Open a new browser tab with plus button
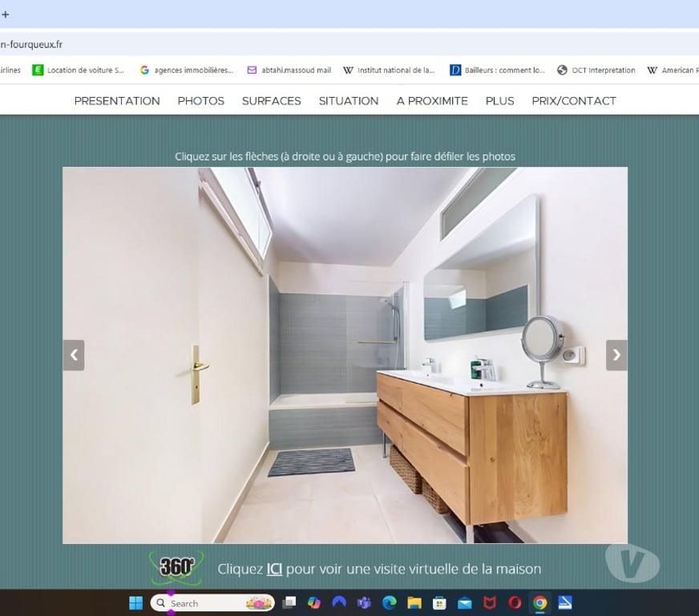Screen dimensions: 699x616 pos(6,14)
